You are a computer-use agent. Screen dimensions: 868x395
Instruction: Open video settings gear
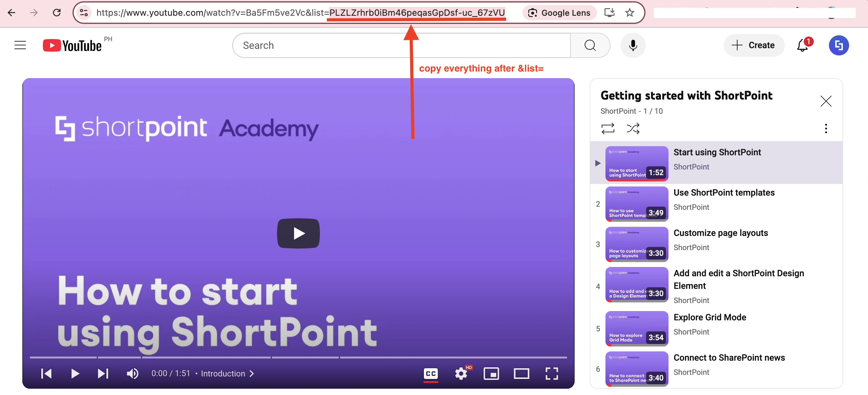[460, 374]
